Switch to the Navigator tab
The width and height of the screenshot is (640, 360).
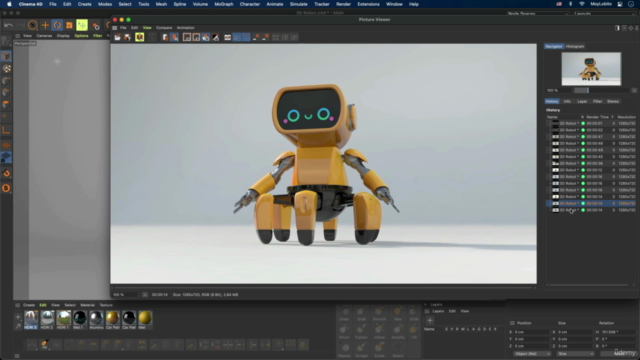click(554, 47)
